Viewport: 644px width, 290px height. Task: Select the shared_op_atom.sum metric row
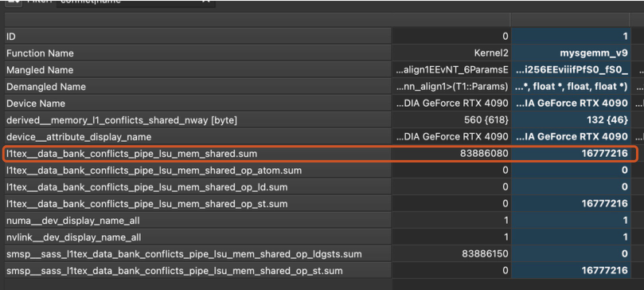pyautogui.click(x=198, y=170)
